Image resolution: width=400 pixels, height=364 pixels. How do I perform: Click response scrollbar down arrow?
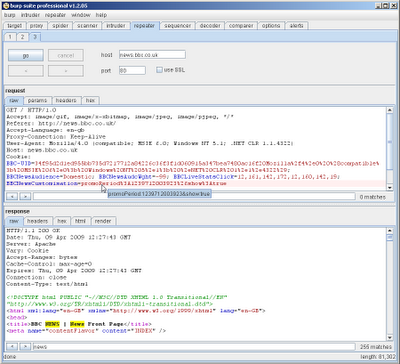(390, 338)
